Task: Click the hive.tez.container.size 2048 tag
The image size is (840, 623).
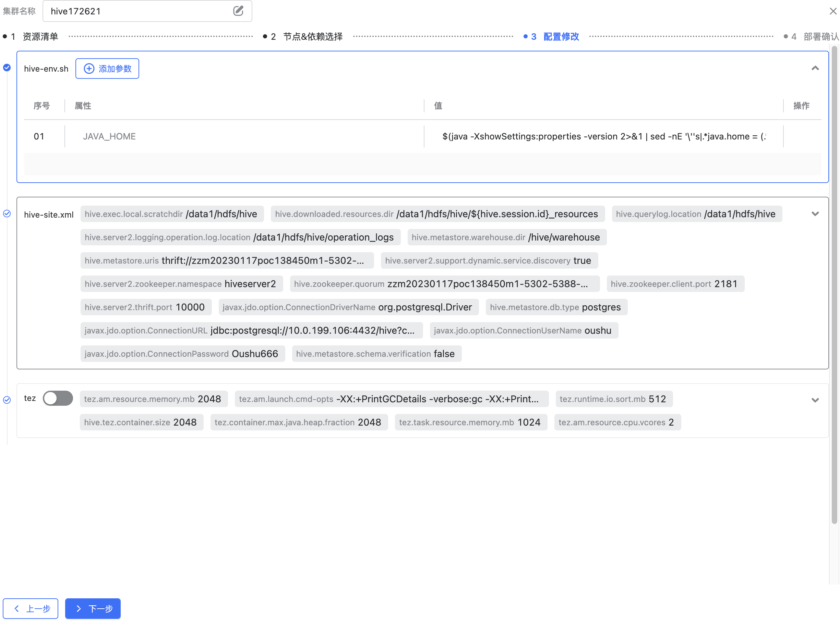Action: coord(142,423)
